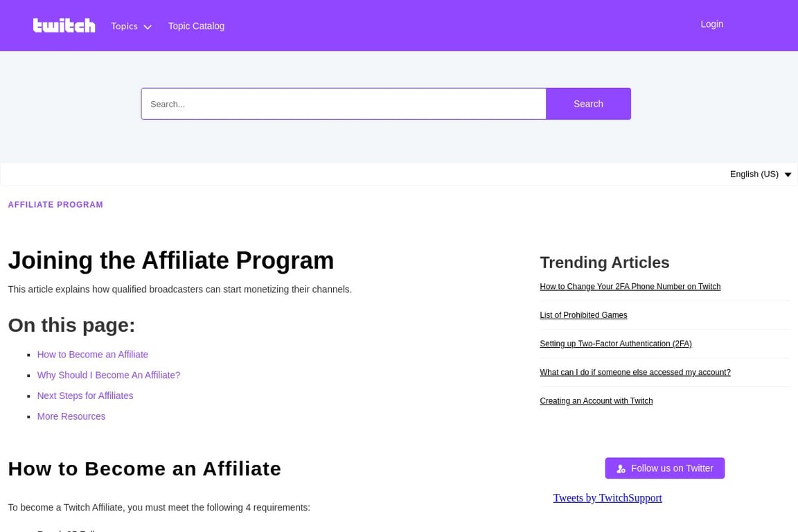The width and height of the screenshot is (798, 532).
Task: Click the Twitch logo in header
Action: (x=64, y=26)
